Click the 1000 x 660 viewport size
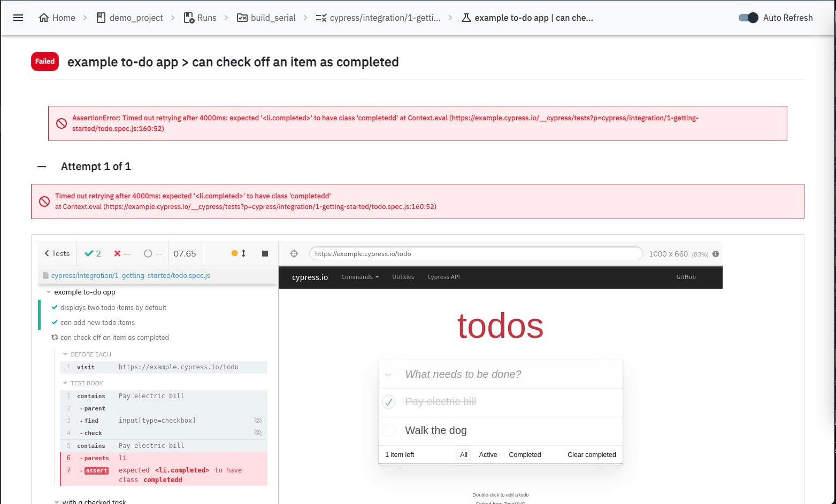Viewport: 836px width, 504px height. click(x=668, y=254)
